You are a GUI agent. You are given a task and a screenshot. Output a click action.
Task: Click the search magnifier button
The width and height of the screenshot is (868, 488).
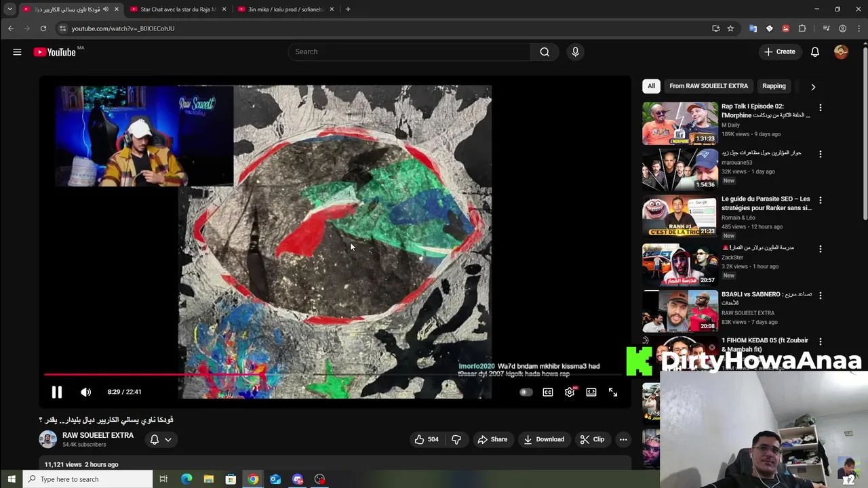point(545,52)
